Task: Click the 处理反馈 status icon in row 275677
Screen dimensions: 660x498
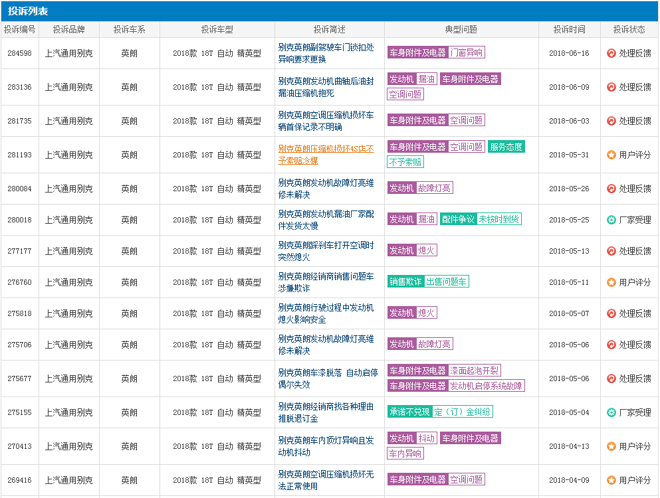Action: 611,378
